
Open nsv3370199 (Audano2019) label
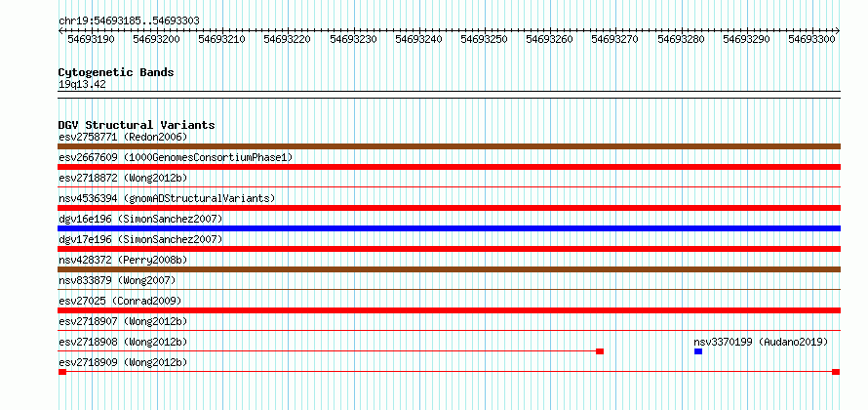(x=761, y=342)
